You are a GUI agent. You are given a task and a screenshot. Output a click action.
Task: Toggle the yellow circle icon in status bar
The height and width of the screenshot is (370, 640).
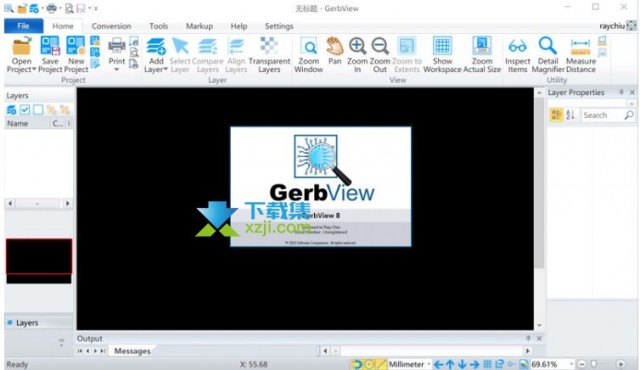tap(369, 364)
